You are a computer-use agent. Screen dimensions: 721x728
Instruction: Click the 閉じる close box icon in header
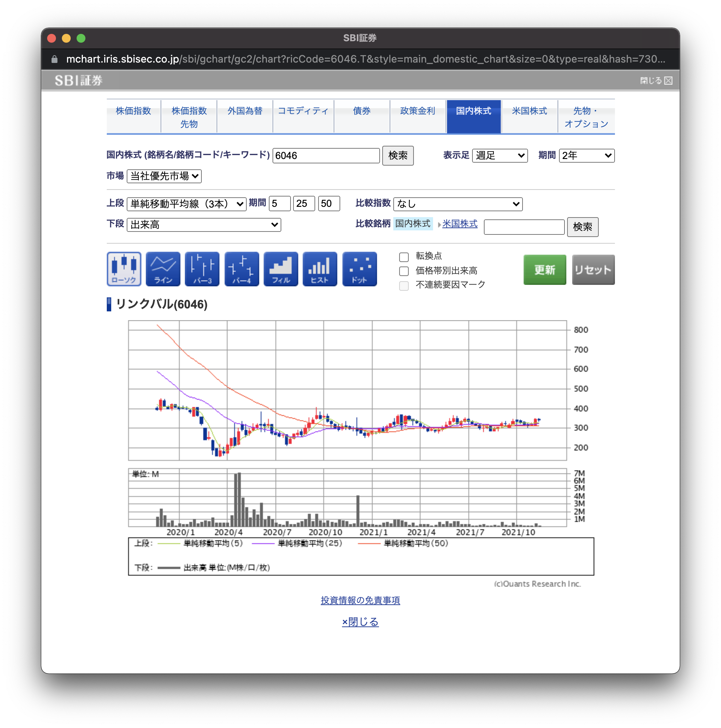click(668, 81)
